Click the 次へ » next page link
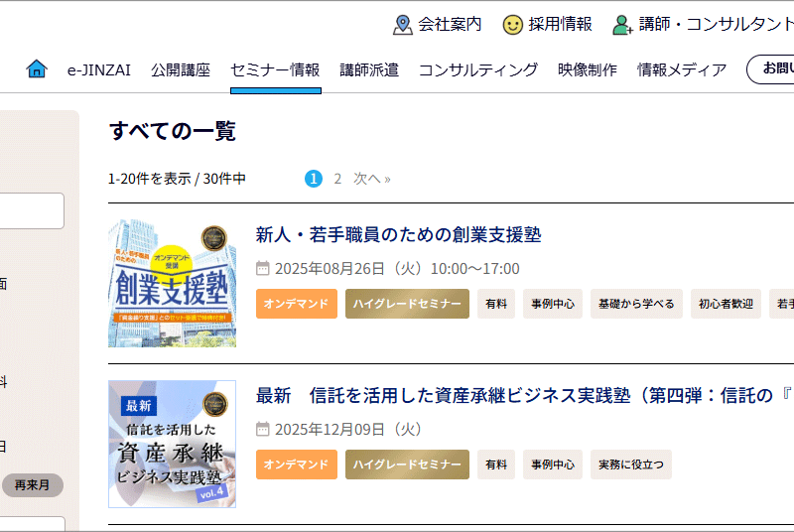The height and width of the screenshot is (532, 794). (372, 179)
